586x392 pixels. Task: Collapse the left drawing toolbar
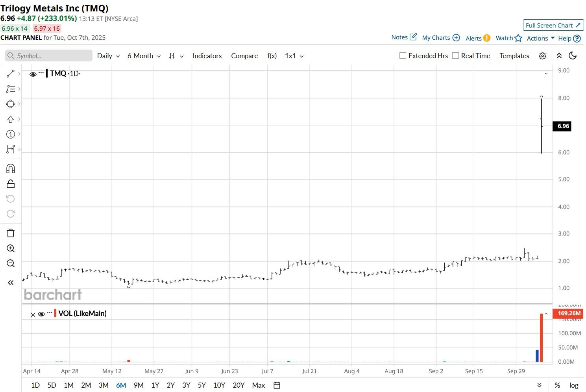(11, 283)
